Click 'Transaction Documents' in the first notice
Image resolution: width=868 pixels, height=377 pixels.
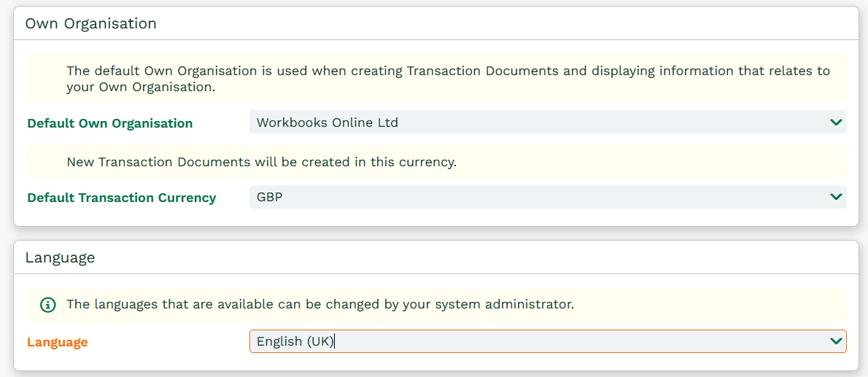pyautogui.click(x=482, y=71)
